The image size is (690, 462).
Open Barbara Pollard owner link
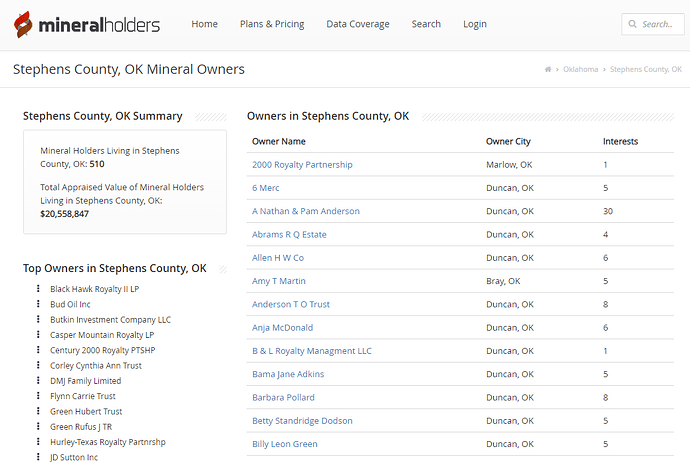pyautogui.click(x=283, y=398)
